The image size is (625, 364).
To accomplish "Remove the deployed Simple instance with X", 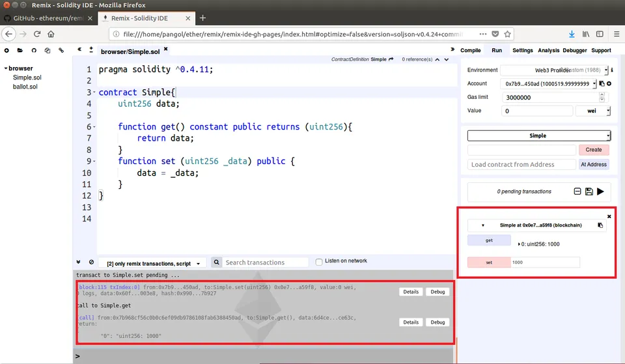I will coord(609,216).
